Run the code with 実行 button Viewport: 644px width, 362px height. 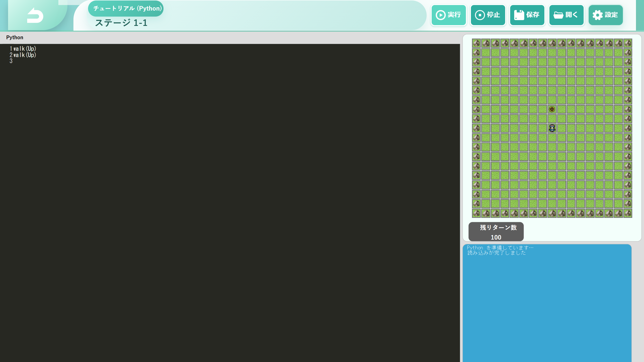click(449, 15)
